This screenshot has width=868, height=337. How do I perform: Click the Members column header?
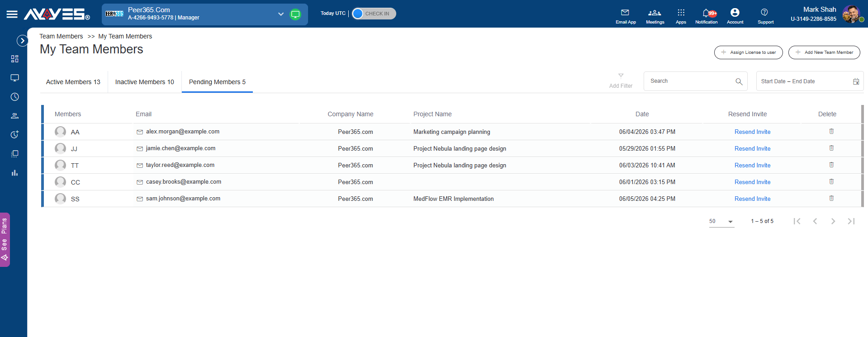68,114
